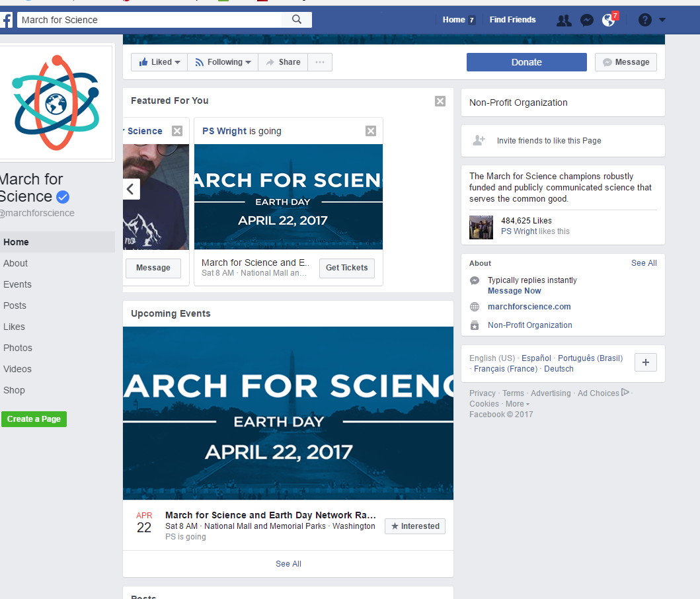
Task: Click the plus button for more languages
Action: pyautogui.click(x=646, y=363)
